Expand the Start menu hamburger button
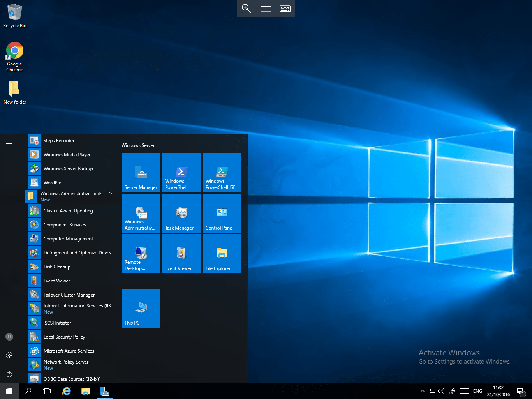532x399 pixels. [x=9, y=145]
